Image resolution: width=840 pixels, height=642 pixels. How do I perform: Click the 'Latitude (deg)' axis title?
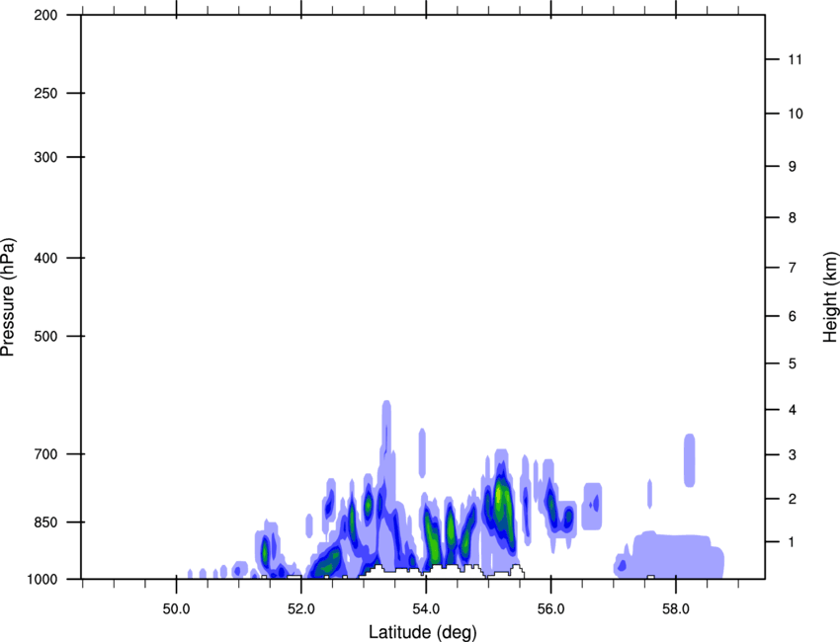click(422, 632)
